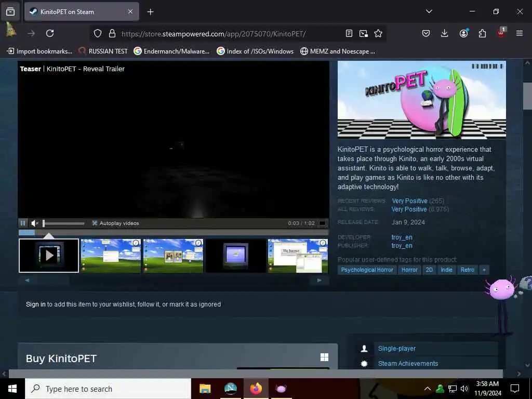Select the Indie tag

(x=446, y=270)
